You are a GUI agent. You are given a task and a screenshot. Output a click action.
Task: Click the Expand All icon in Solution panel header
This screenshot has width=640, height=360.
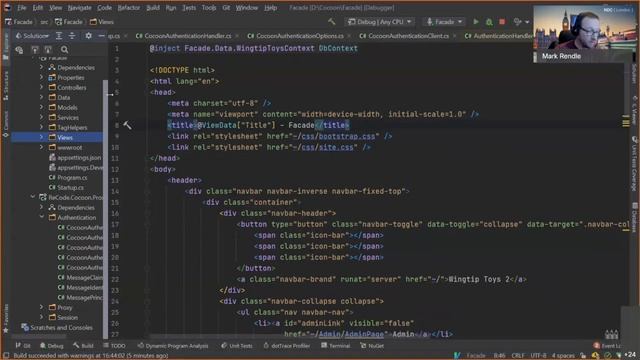[59, 36]
